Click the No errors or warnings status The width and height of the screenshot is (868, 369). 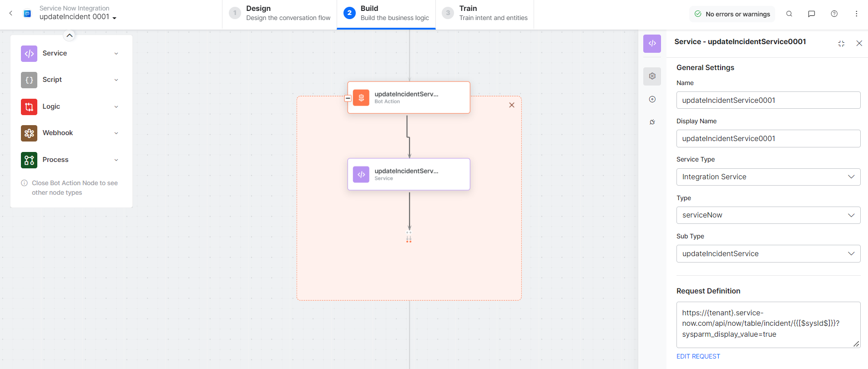click(x=732, y=14)
